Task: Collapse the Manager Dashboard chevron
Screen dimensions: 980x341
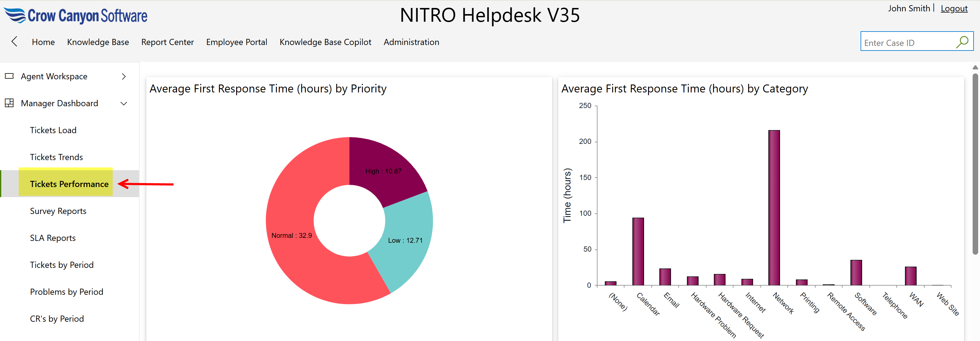Action: [124, 103]
